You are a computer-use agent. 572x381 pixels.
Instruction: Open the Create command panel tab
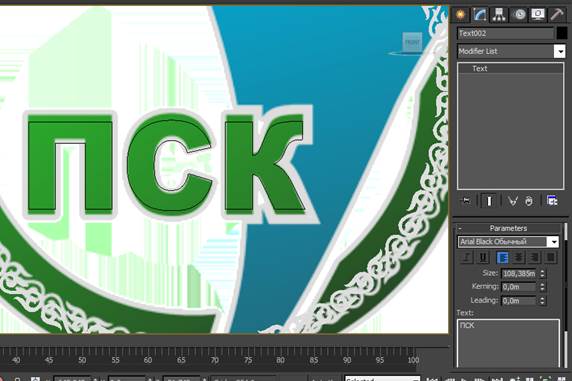tap(461, 15)
